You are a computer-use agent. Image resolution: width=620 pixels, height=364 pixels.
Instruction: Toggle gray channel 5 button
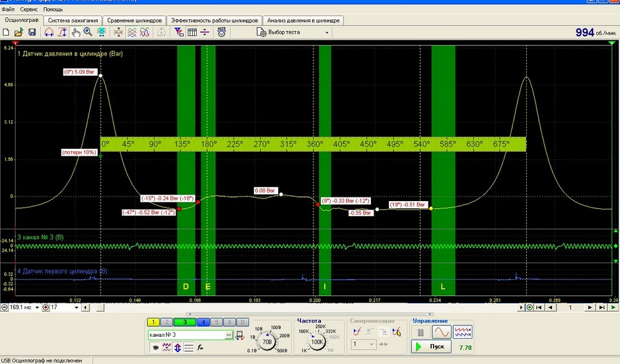(216, 322)
